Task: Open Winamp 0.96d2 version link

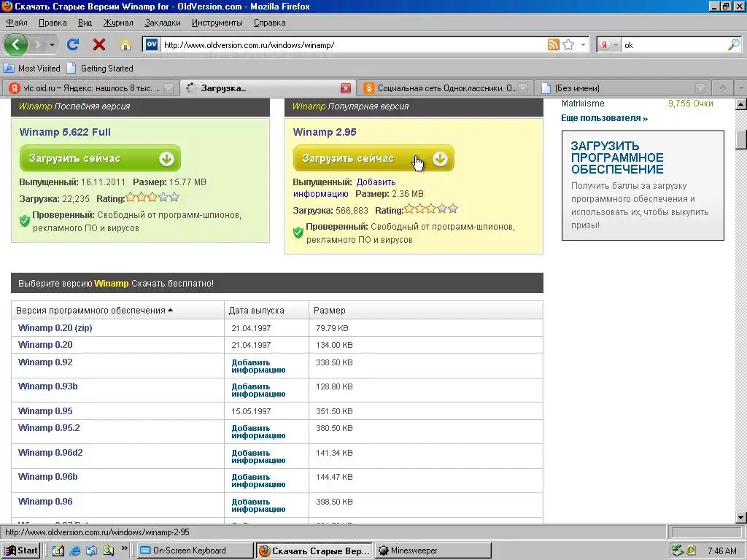Action: point(50,452)
